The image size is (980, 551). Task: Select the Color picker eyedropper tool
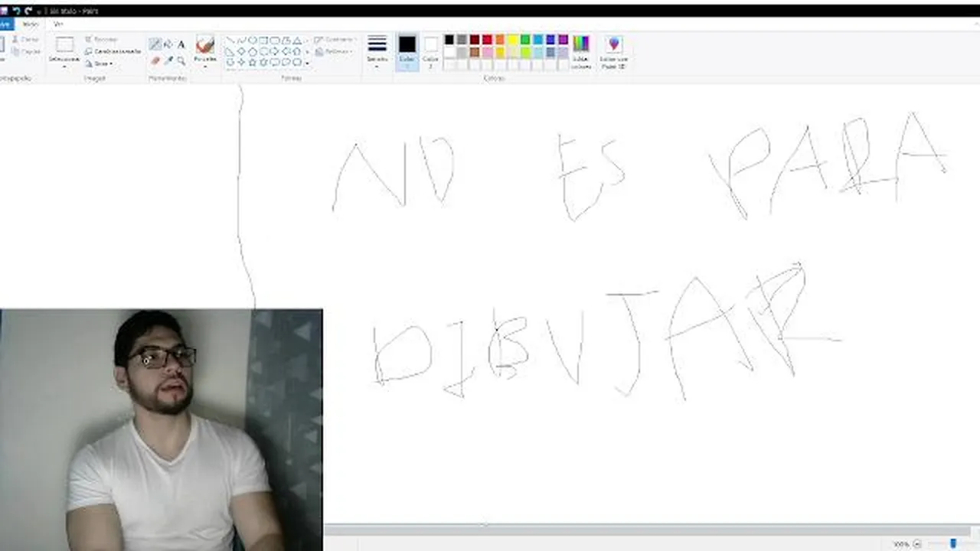[x=168, y=60]
